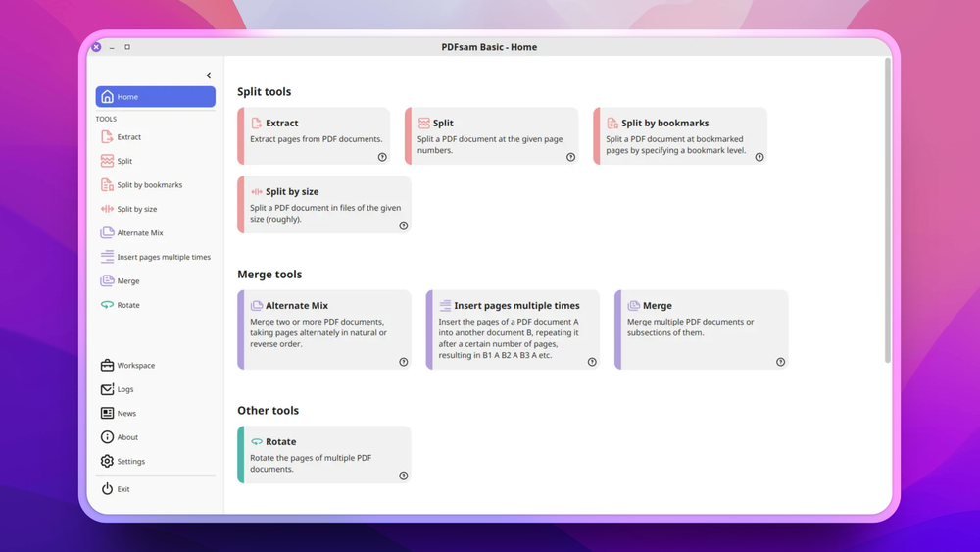Open Merge tool from sidebar
The height and width of the screenshot is (552, 980).
pyautogui.click(x=155, y=281)
